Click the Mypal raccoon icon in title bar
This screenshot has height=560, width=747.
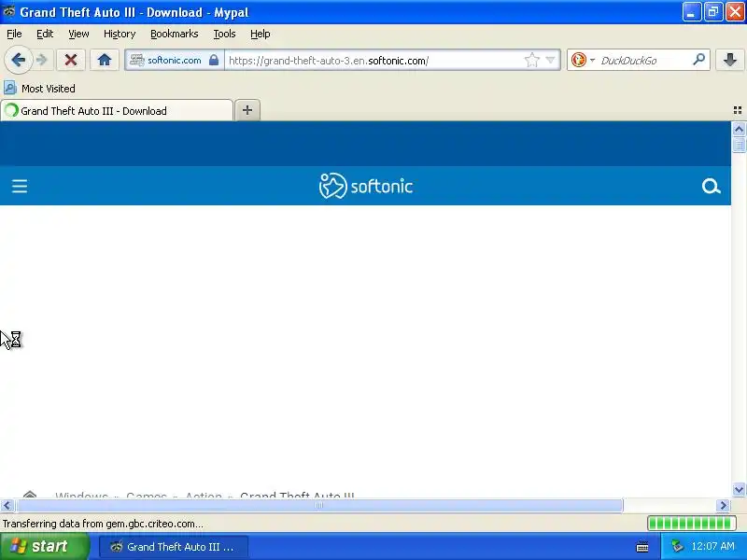pos(8,11)
